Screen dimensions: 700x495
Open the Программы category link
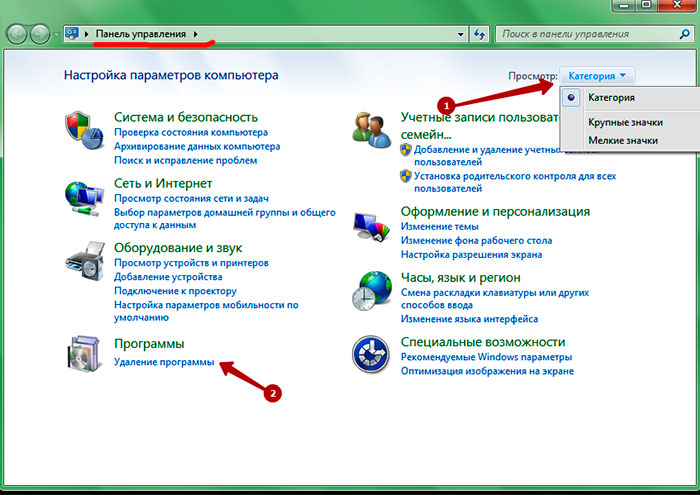(x=149, y=344)
